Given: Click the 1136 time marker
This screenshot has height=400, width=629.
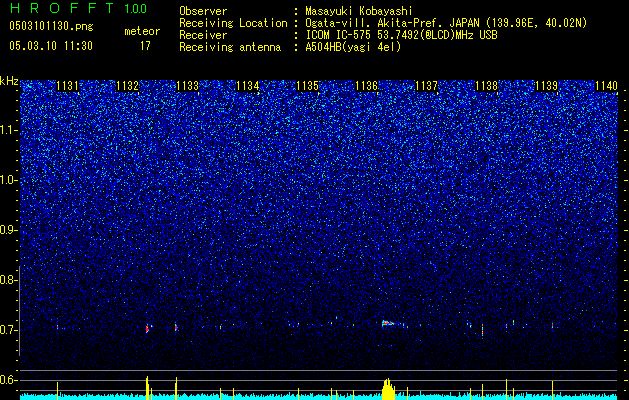Looking at the screenshot, I should pos(367,86).
